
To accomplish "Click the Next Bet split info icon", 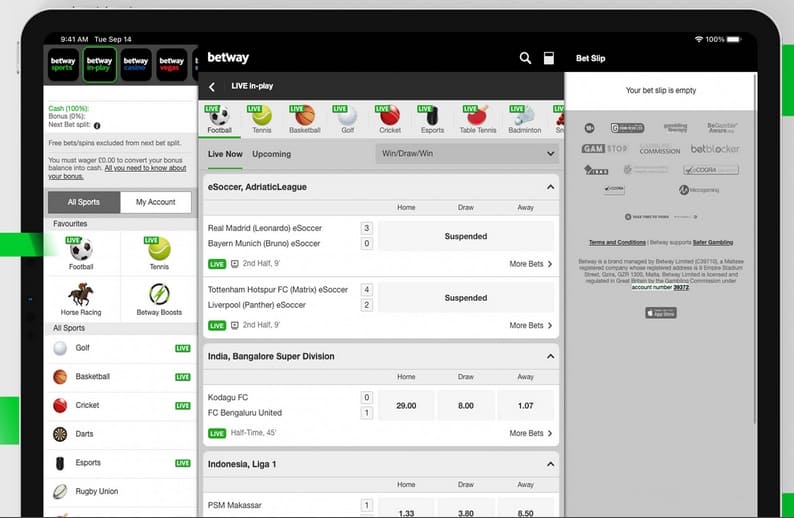I will pyautogui.click(x=97, y=125).
